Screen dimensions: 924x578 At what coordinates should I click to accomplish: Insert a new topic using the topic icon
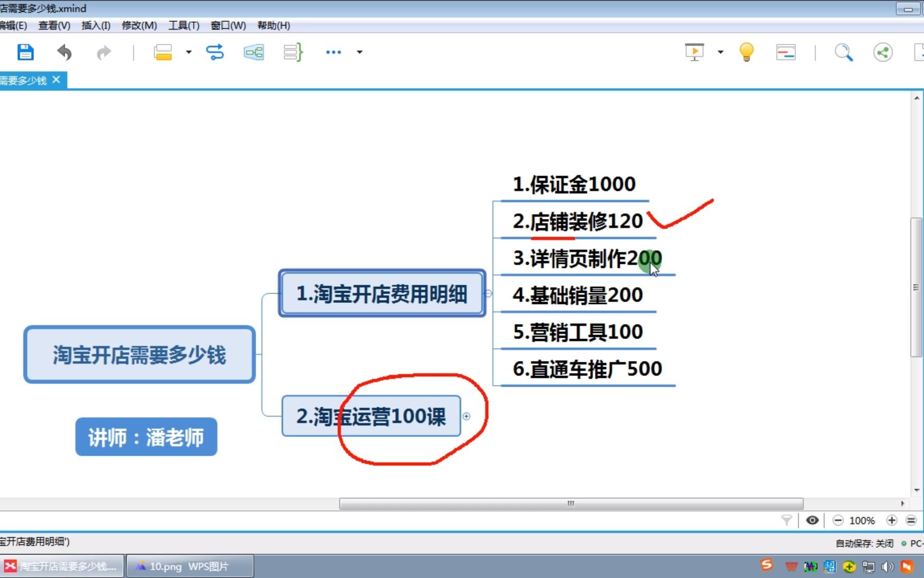tap(163, 52)
